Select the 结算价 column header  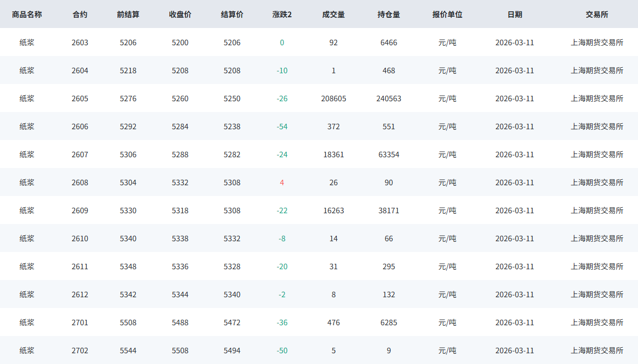coord(232,15)
